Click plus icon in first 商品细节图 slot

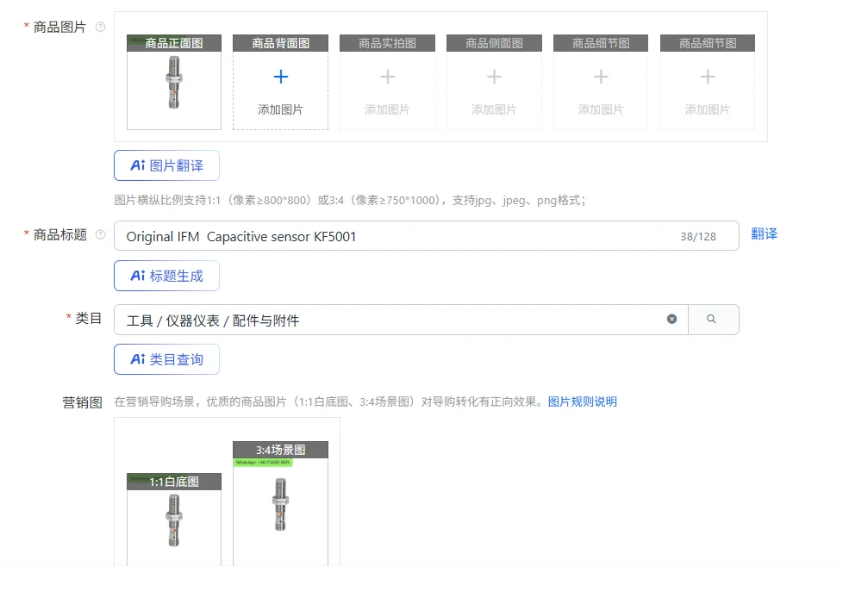[601, 77]
